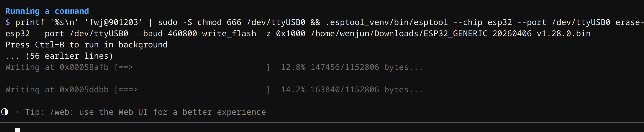Click the /web tip text
Image resolution: width=644 pixels, height=132 pixels.
click(x=145, y=112)
